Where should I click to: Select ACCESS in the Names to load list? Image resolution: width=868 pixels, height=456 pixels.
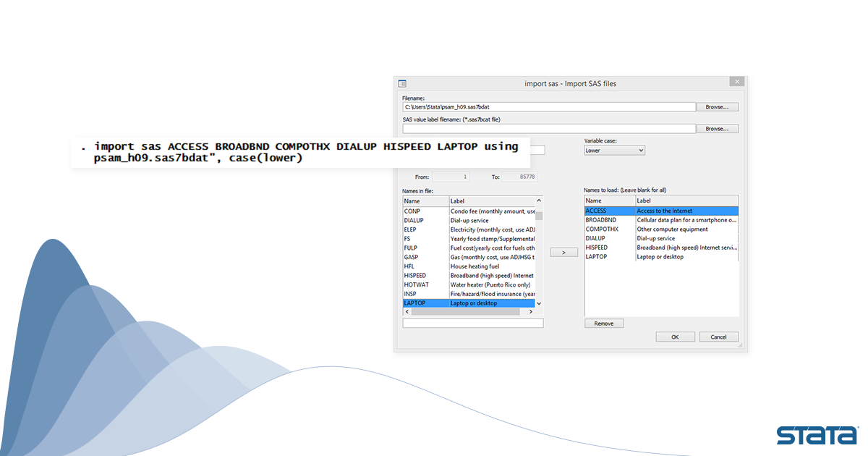point(661,211)
